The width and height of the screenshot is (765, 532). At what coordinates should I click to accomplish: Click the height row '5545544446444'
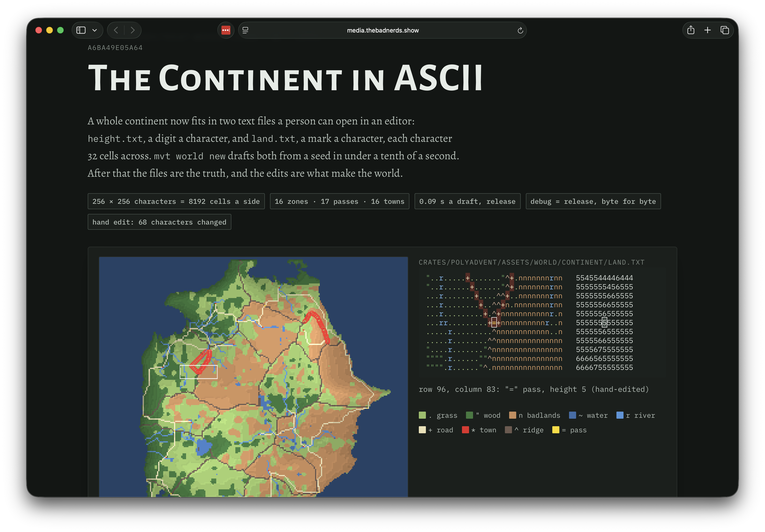pos(604,278)
